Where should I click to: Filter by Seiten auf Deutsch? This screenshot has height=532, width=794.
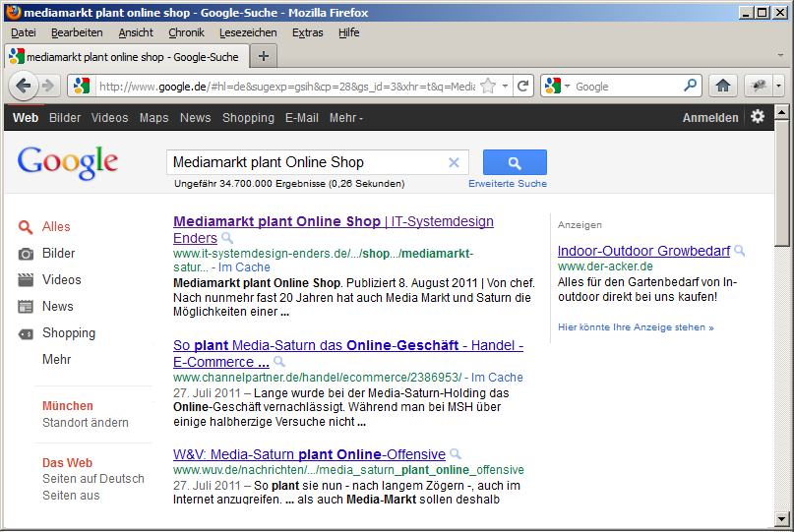point(93,478)
